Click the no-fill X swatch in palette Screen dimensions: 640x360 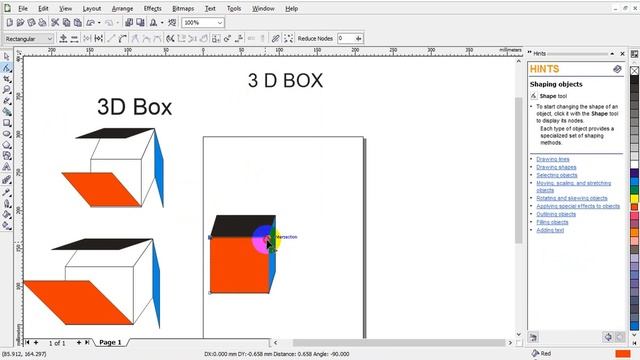coord(634,70)
